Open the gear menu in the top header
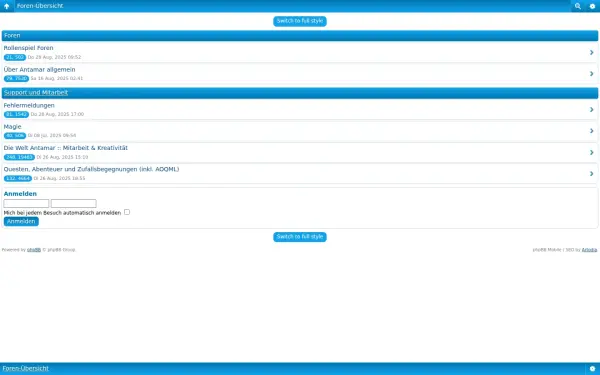 (592, 6)
